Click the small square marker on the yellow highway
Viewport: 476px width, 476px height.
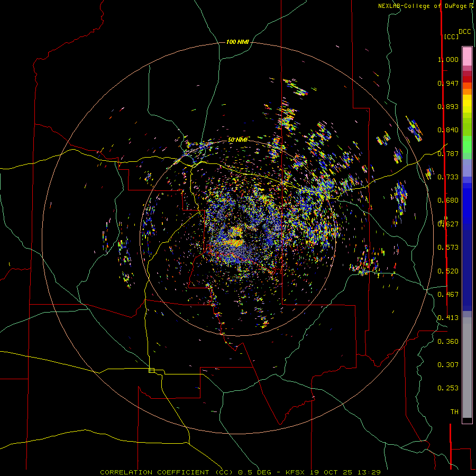coord(151,370)
